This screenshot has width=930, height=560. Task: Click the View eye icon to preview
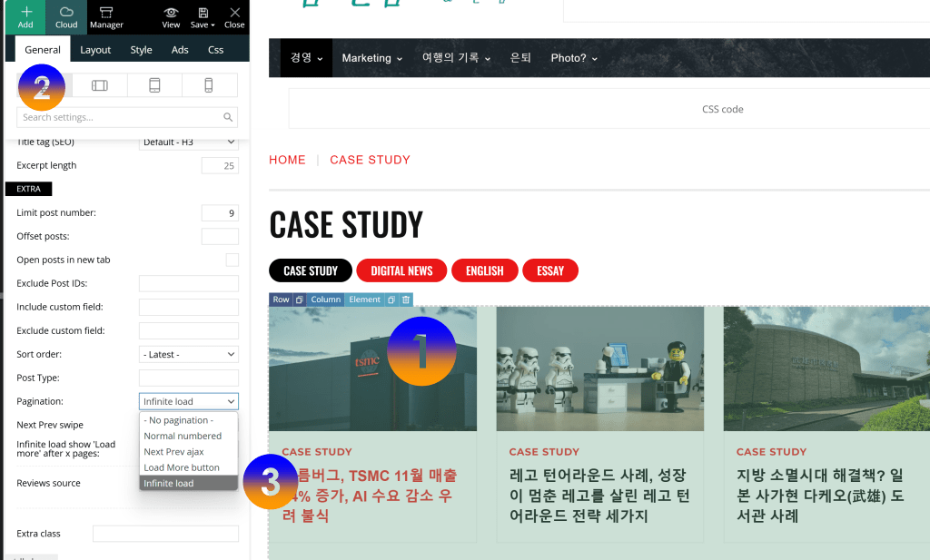click(172, 11)
